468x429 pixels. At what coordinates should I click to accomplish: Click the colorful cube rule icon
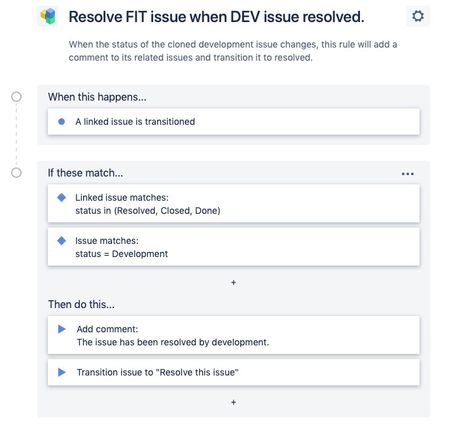(x=48, y=16)
